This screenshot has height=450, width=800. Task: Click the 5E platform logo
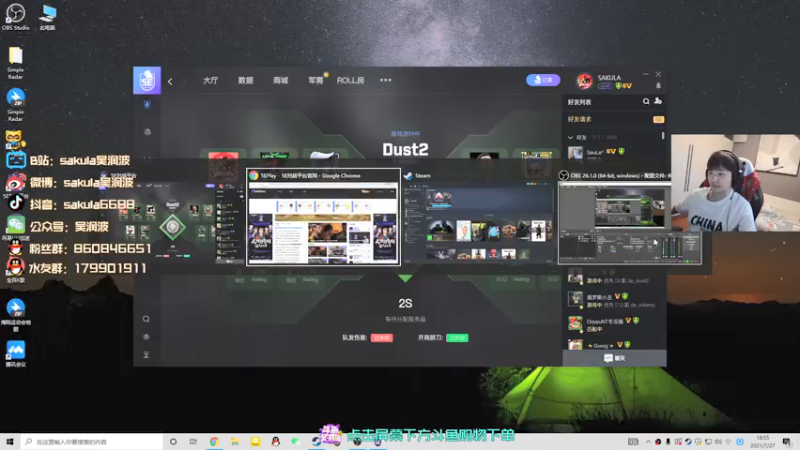[147, 80]
